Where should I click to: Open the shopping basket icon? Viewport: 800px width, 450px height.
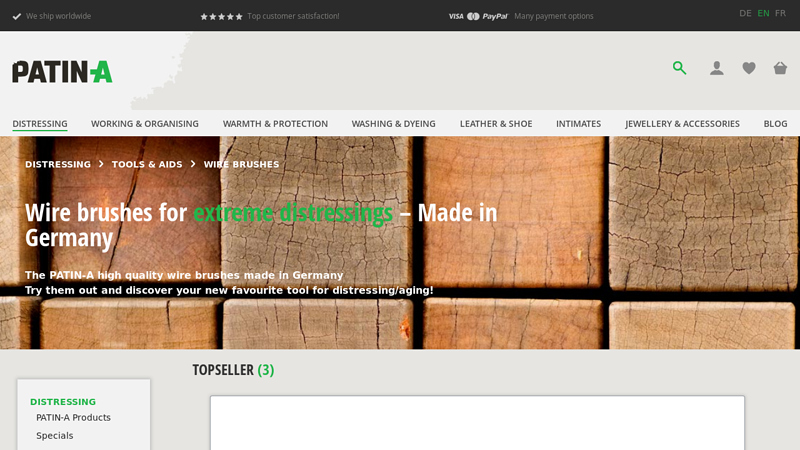click(780, 68)
